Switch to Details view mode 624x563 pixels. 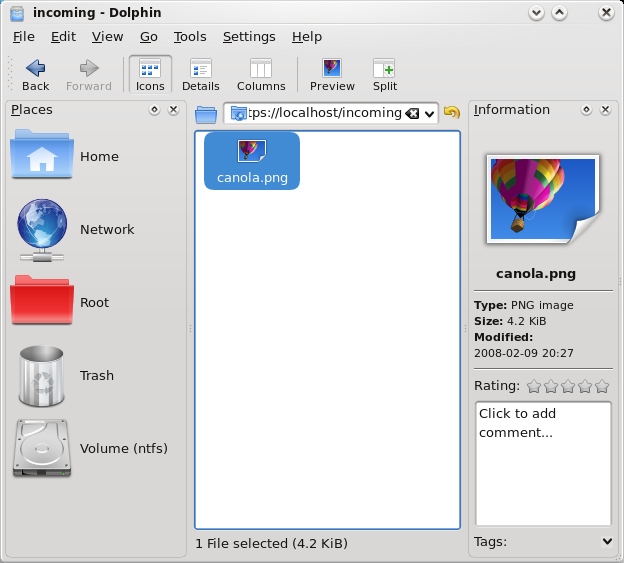[x=201, y=75]
